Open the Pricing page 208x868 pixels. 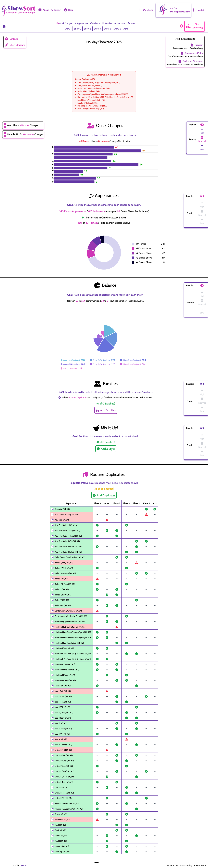click(x=56, y=10)
